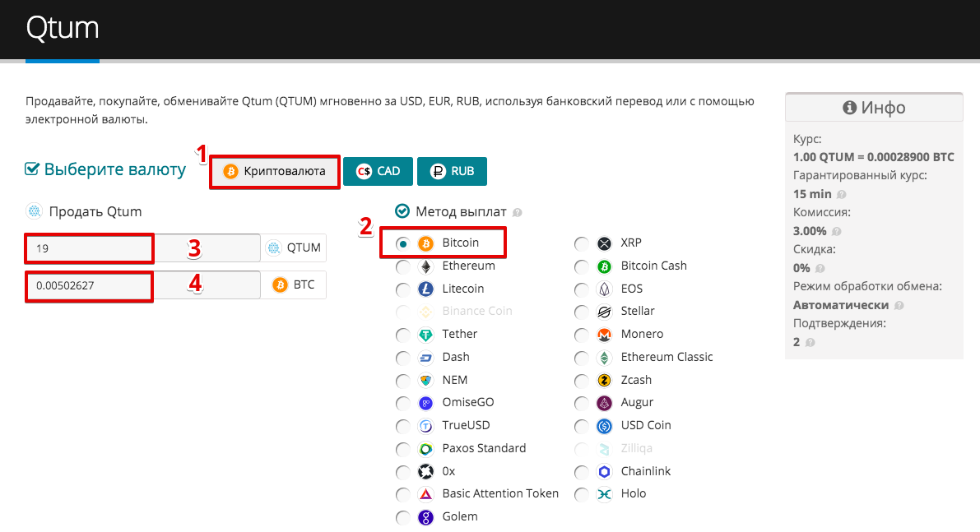The image size is (980, 532).
Task: Click the Zcash coin icon
Action: [x=605, y=380]
